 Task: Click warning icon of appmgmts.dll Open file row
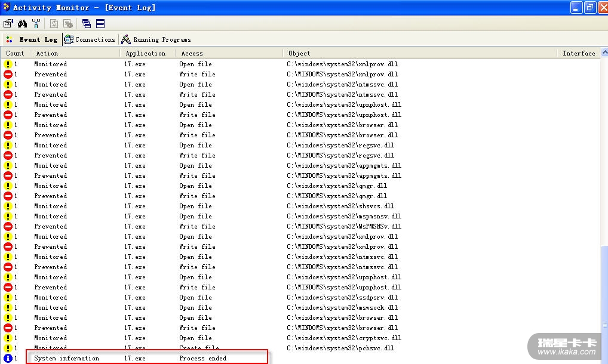point(8,165)
